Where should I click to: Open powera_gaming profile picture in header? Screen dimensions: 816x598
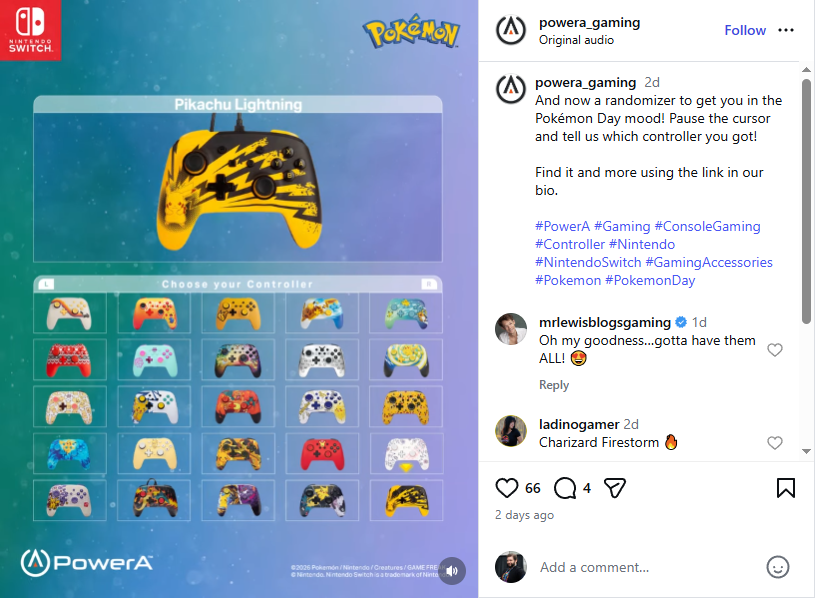(x=511, y=30)
